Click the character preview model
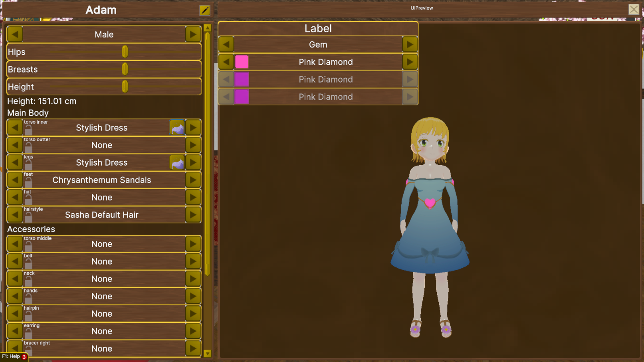Image resolution: width=644 pixels, height=362 pixels. tap(430, 227)
